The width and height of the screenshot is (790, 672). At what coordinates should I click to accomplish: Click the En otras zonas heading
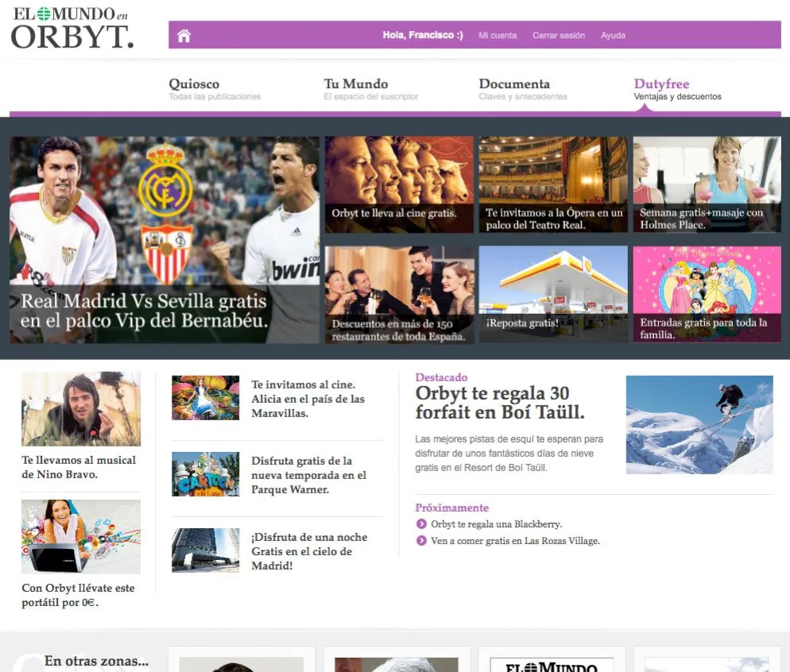click(96, 661)
